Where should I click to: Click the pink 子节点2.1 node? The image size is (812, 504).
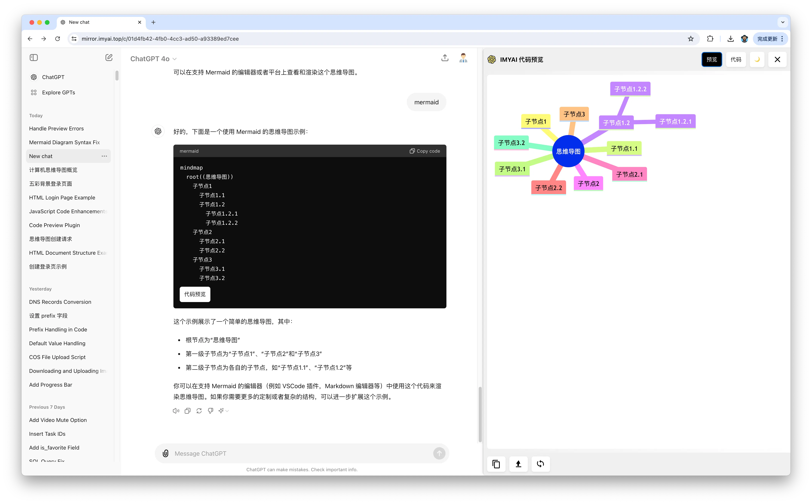[x=629, y=174]
